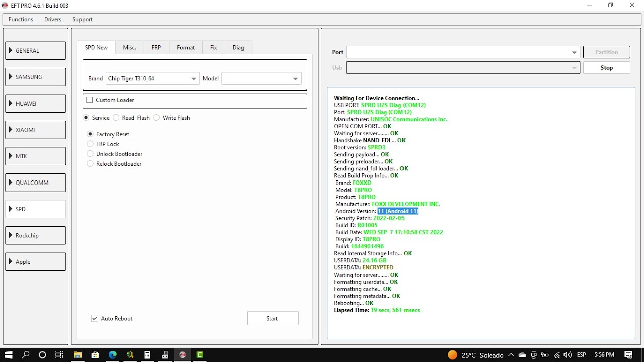Click the Stop button

click(x=607, y=68)
